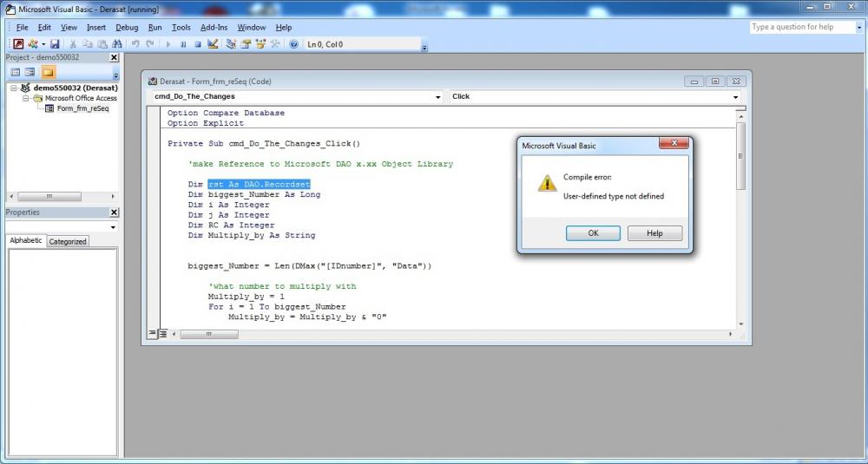
Task: Switch to the Alphabetic properties tab
Action: (x=25, y=240)
